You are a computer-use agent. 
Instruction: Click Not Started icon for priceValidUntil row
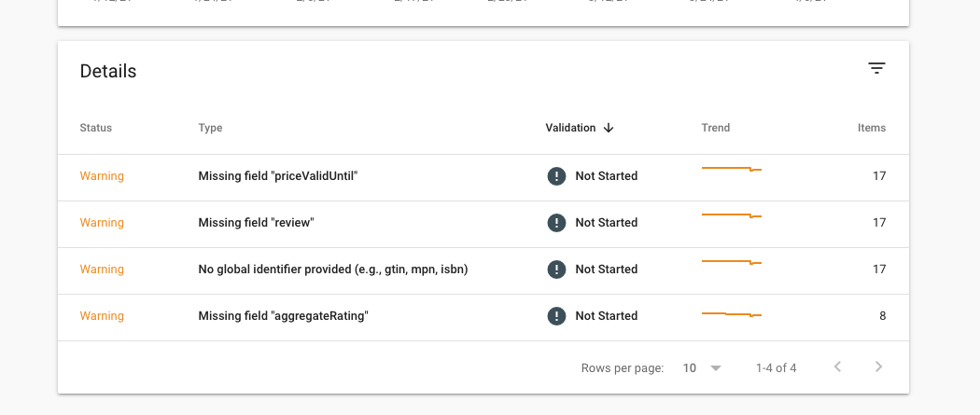click(556, 176)
